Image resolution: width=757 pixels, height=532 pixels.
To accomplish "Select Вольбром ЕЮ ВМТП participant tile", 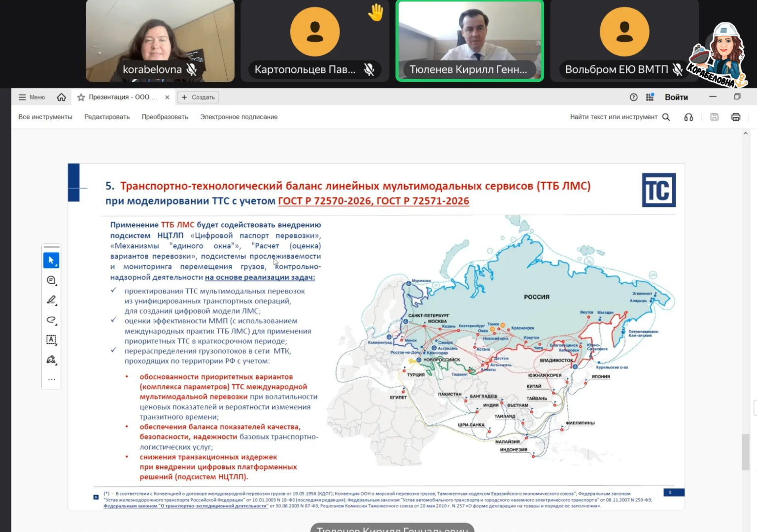I will pyautogui.click(x=624, y=41).
